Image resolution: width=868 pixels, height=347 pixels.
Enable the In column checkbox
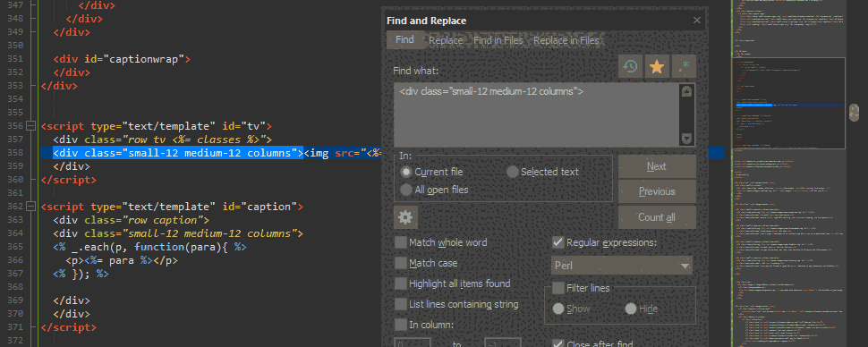tap(400, 325)
